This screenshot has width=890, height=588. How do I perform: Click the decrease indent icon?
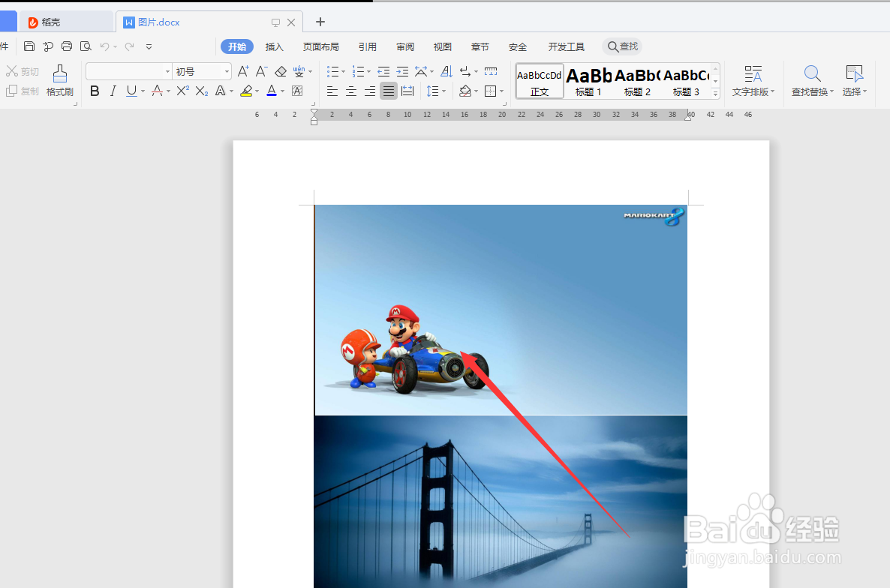point(383,71)
